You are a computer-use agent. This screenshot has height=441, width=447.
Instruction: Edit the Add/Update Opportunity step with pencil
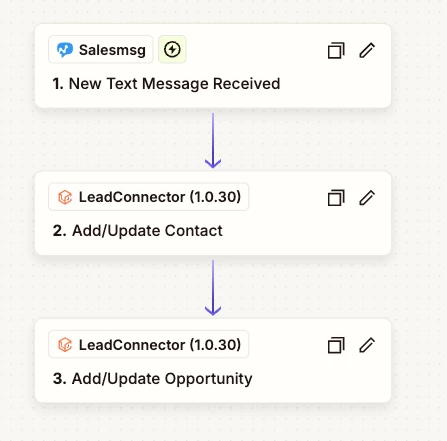tap(367, 345)
